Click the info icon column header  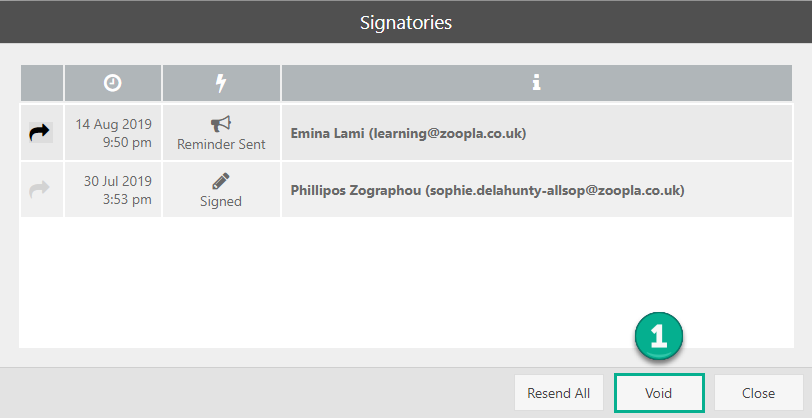(537, 84)
